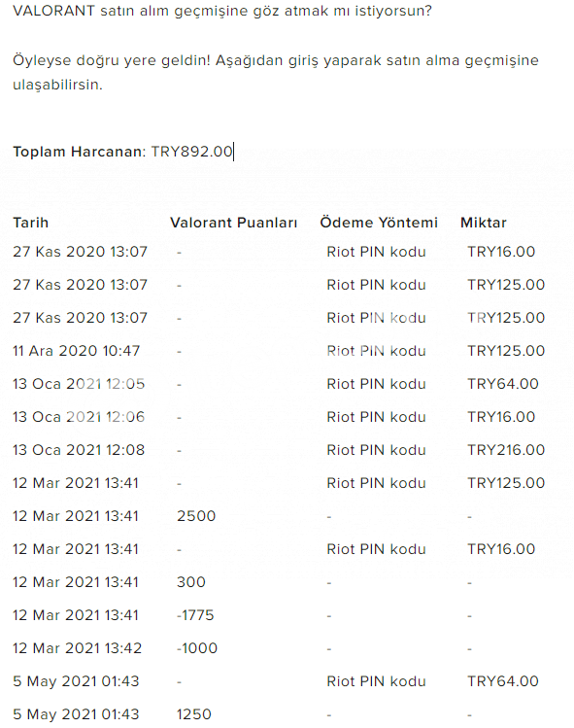The height and width of the screenshot is (728, 574).
Task: Click the 13 Oca 2021 12:06 date
Action: pyautogui.click(x=79, y=417)
